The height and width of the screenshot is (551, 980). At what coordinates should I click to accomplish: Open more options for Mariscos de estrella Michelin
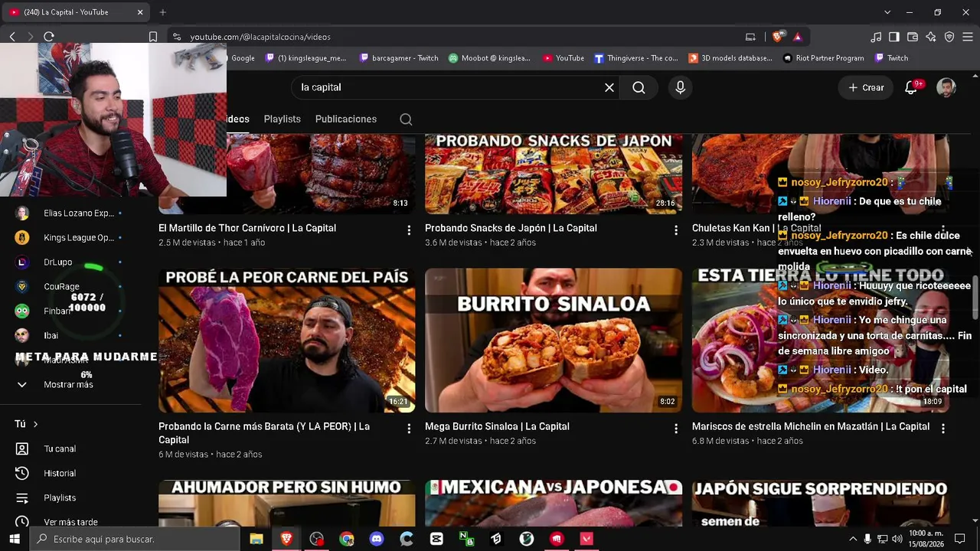click(942, 429)
